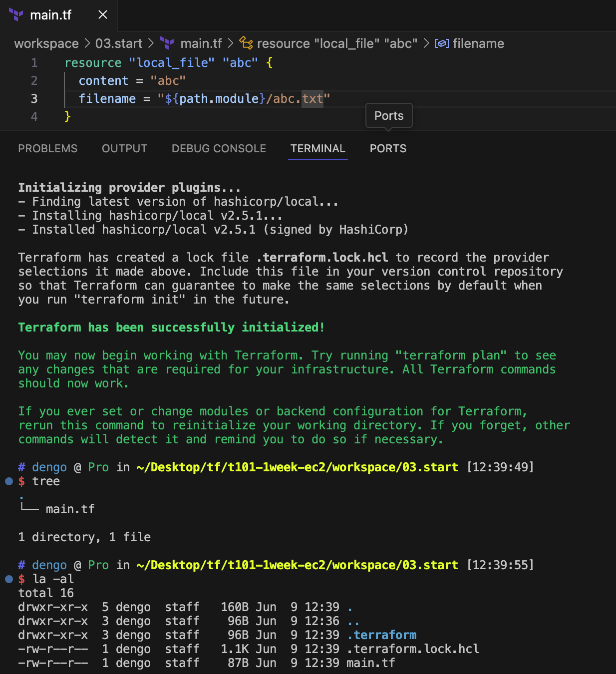
Task: Click main.tf in tree output
Action: [x=70, y=509]
